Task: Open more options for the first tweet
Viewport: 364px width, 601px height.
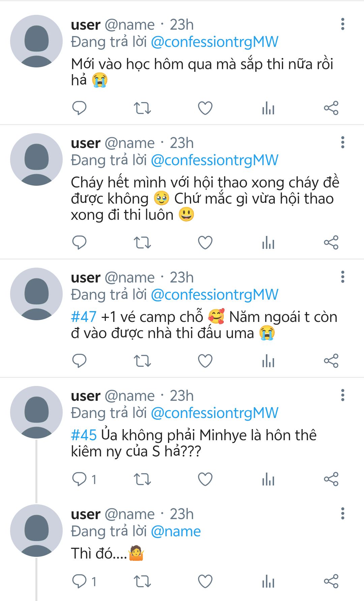Action: tap(343, 24)
